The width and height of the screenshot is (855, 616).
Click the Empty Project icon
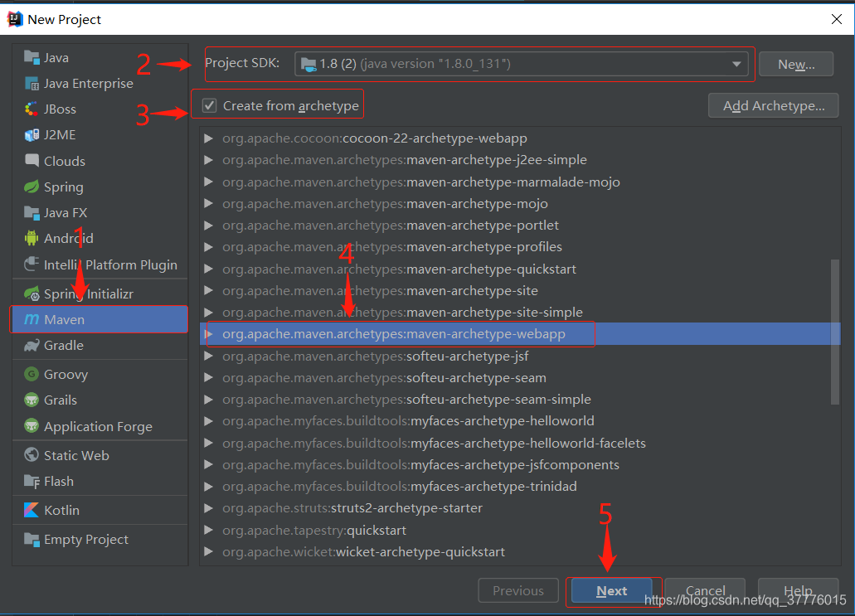(x=32, y=539)
